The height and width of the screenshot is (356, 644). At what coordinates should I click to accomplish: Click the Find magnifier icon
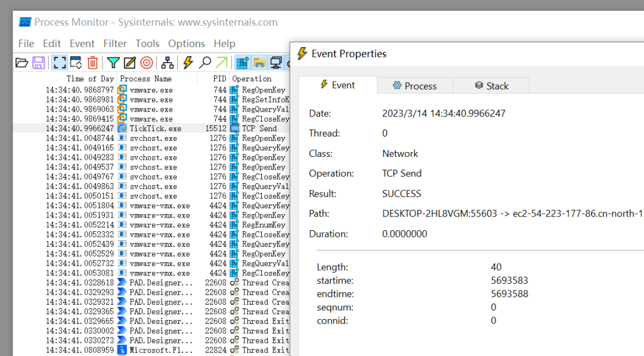(205, 63)
